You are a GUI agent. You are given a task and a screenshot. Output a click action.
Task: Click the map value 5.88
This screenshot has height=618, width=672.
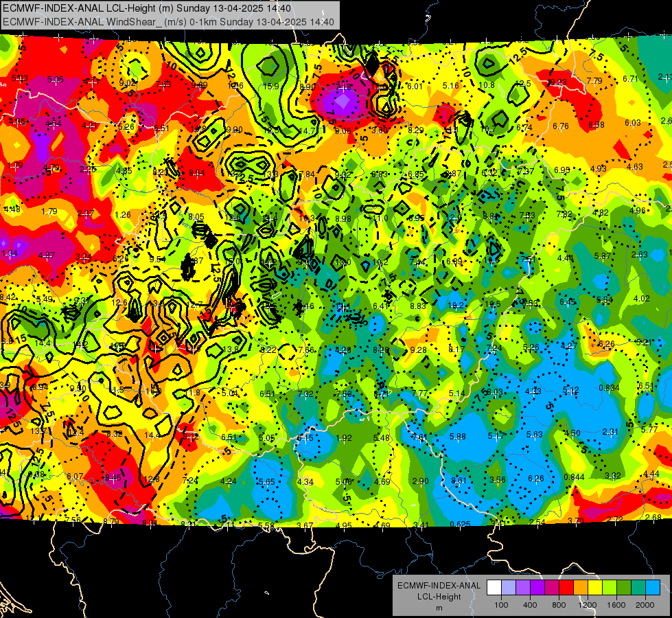click(457, 436)
